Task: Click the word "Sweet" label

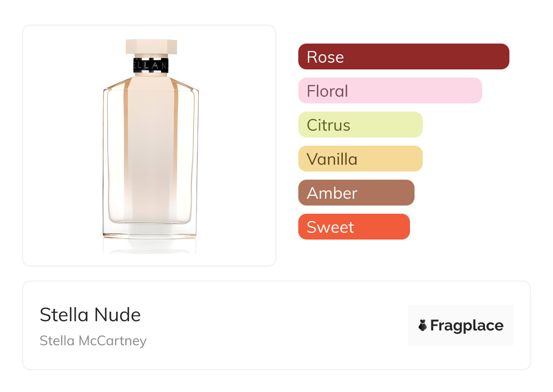Action: 330,227
